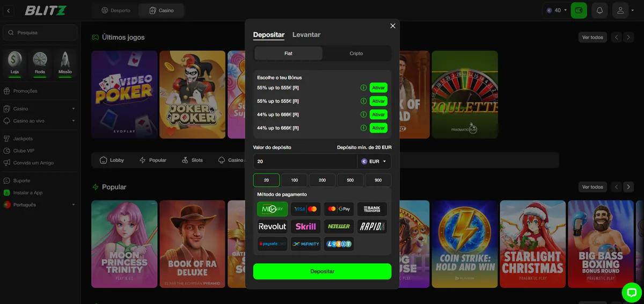Screen dimensions: 644x304
Task: Switch to Cripto deposit mode
Action: 356,53
